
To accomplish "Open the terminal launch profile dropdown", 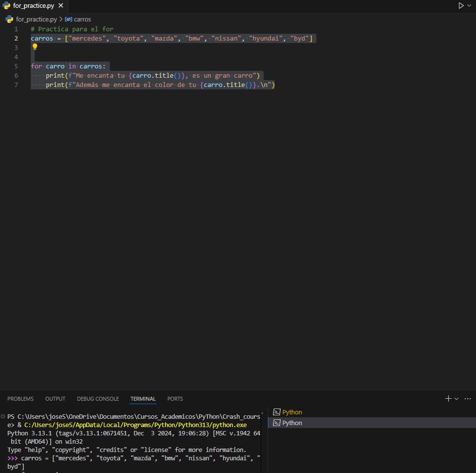I will [x=457, y=399].
